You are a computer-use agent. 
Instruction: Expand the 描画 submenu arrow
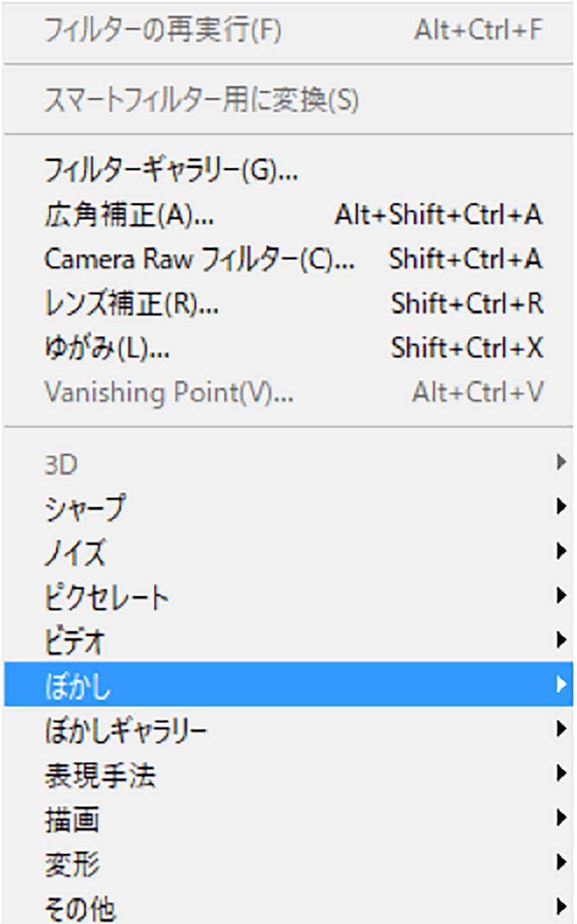[x=561, y=818]
